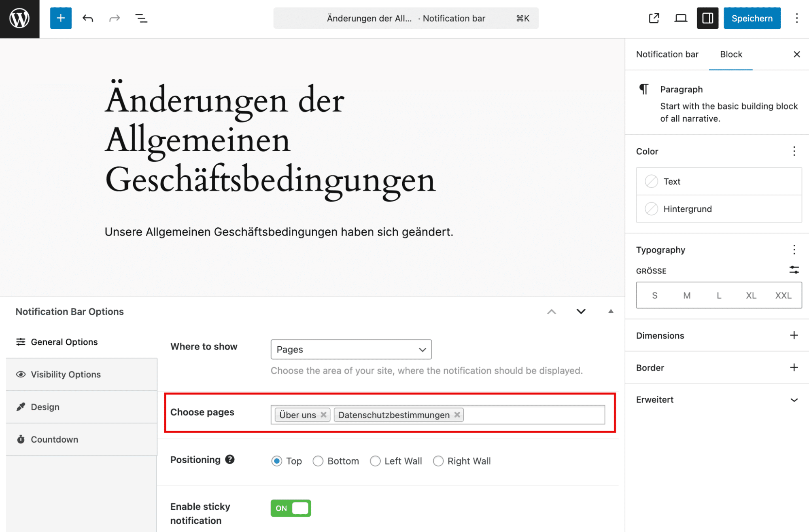Click the Positioning help question mark icon
Image resolution: width=809 pixels, height=532 pixels.
(x=230, y=460)
